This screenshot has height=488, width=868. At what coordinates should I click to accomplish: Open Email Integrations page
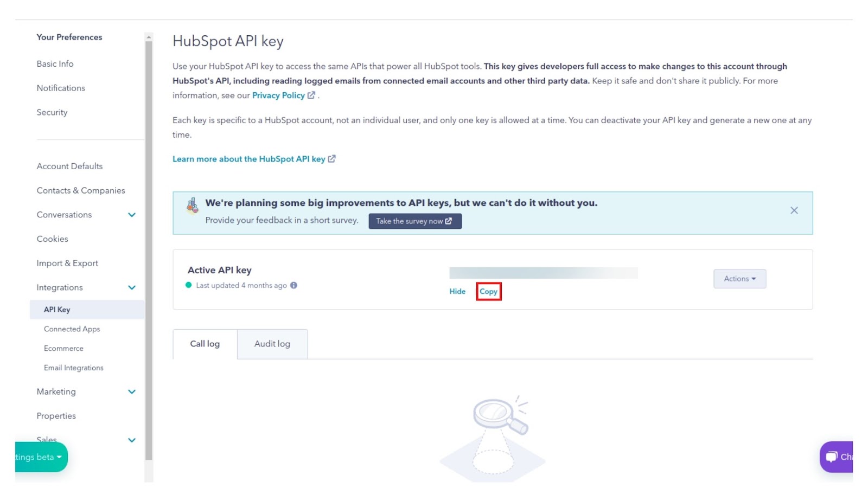(74, 368)
